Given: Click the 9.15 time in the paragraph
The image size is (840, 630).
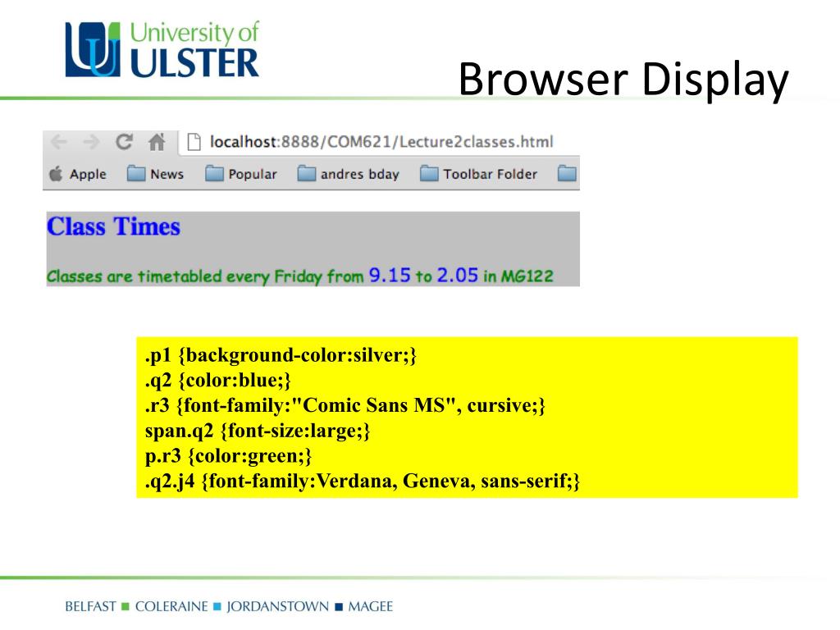Looking at the screenshot, I should coord(390,276).
